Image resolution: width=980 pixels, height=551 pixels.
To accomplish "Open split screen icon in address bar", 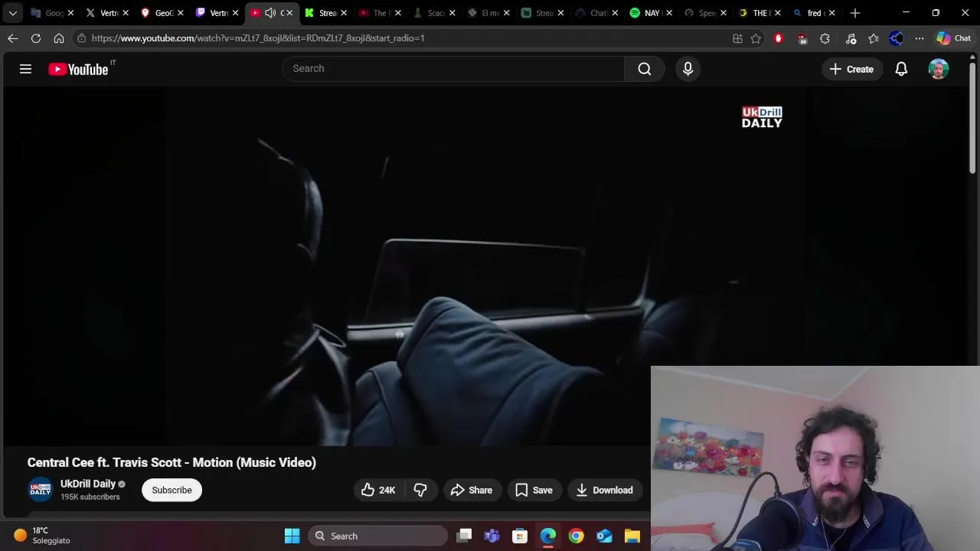I will [x=737, y=38].
